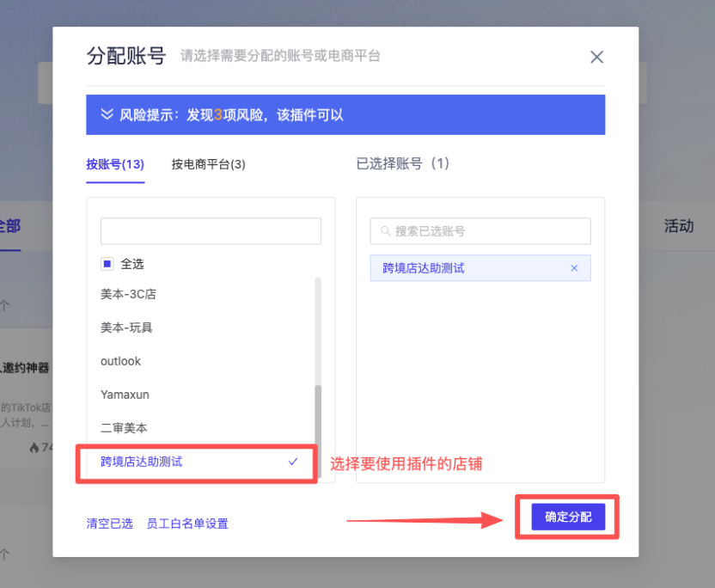Image resolution: width=715 pixels, height=588 pixels.
Task: Focus the account search box above 全选
Action: click(x=211, y=231)
